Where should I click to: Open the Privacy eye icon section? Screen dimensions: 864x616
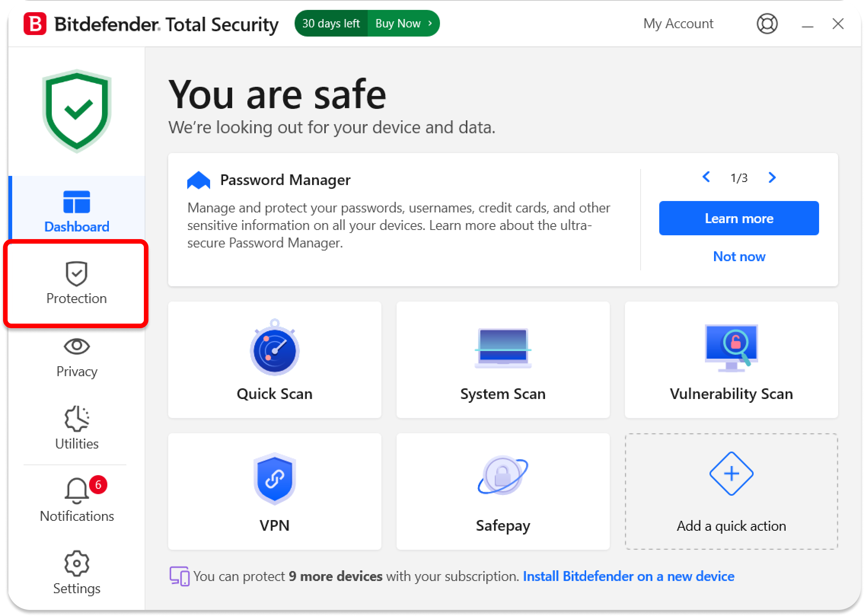[x=77, y=357]
